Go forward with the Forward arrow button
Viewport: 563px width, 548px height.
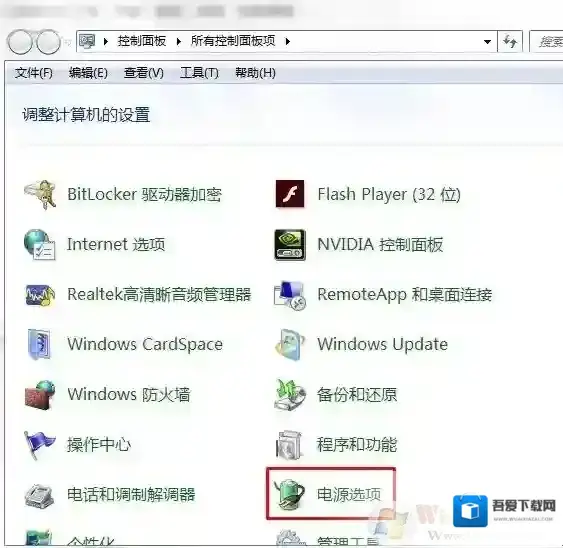[48, 42]
